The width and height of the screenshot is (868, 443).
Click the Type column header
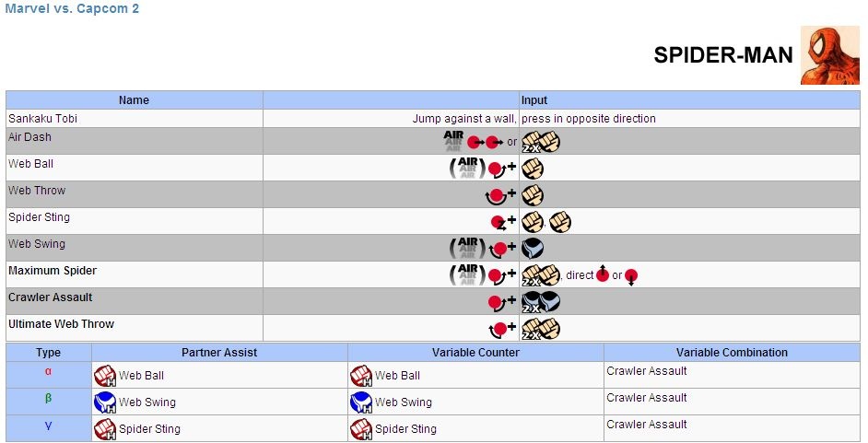coord(48,353)
